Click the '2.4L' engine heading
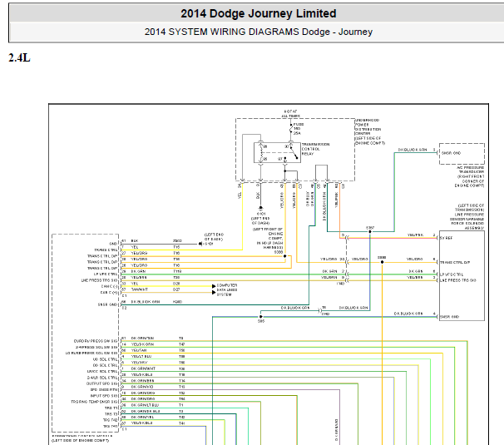The width and height of the screenshot is (504, 445). pyautogui.click(x=19, y=58)
